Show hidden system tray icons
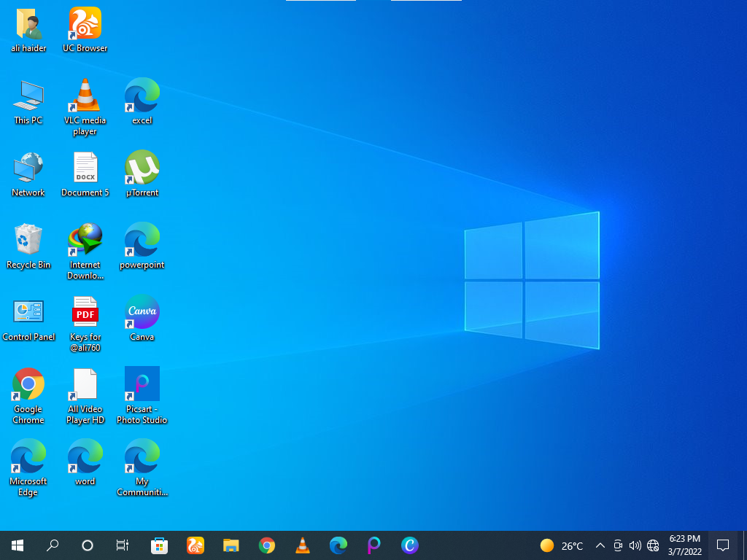The image size is (747, 560). pos(600,545)
